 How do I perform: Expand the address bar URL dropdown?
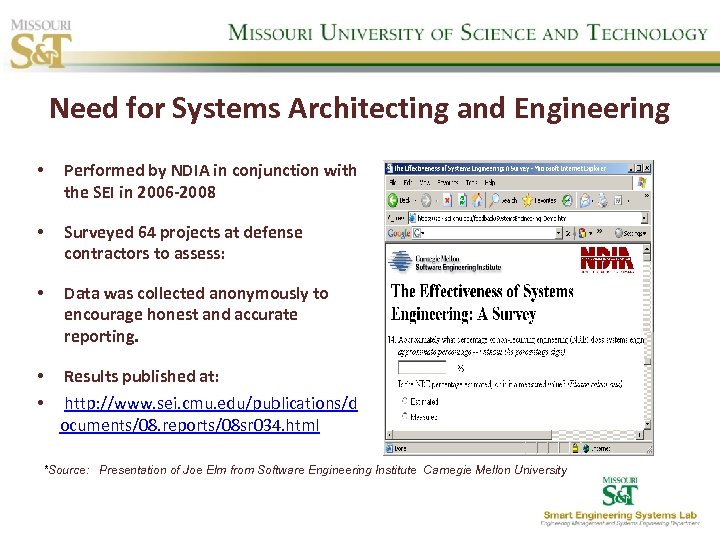[x=645, y=219]
